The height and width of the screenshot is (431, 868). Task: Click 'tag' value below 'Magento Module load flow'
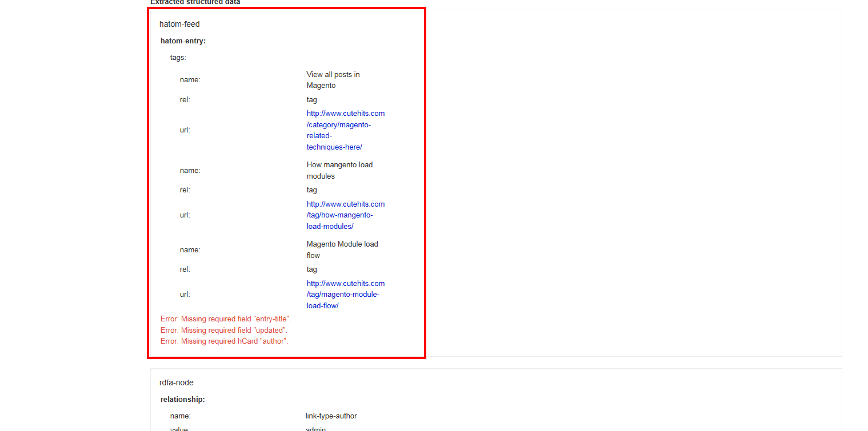point(312,269)
